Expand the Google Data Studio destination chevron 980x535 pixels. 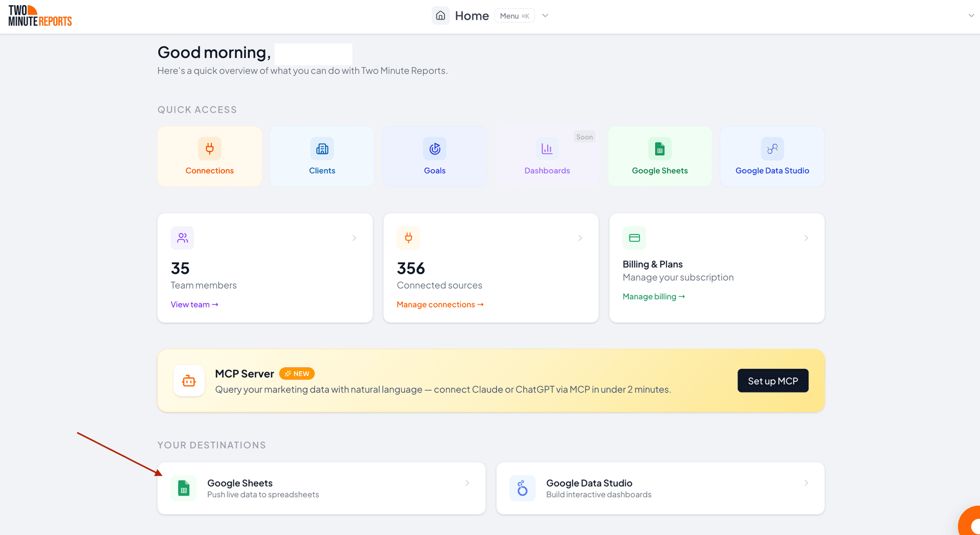click(x=806, y=483)
